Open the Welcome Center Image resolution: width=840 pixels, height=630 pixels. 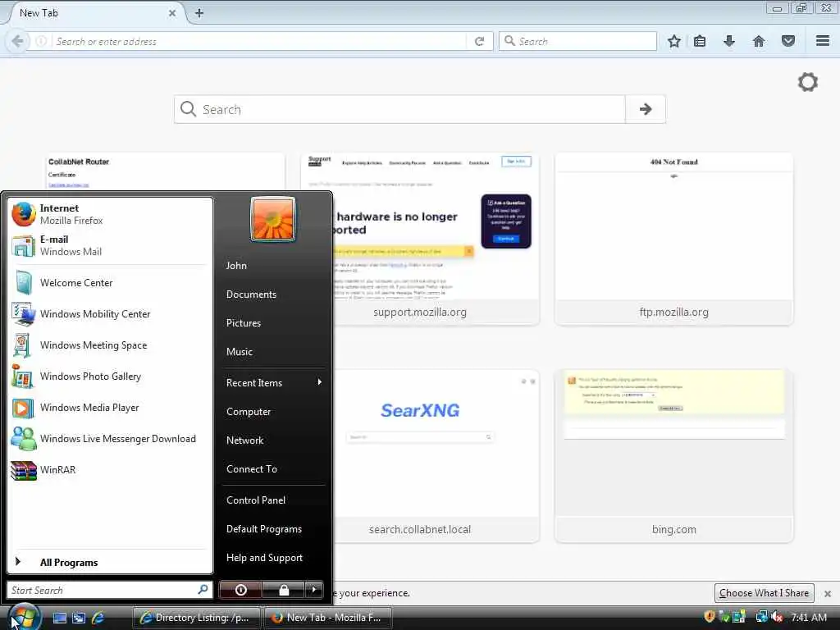point(110,283)
